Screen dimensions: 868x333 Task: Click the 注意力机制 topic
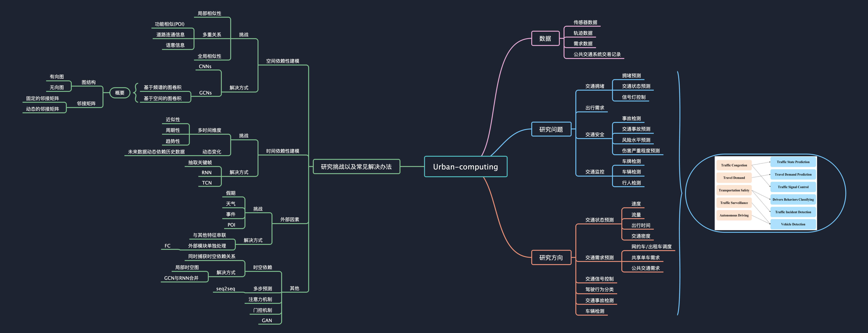[260, 299]
